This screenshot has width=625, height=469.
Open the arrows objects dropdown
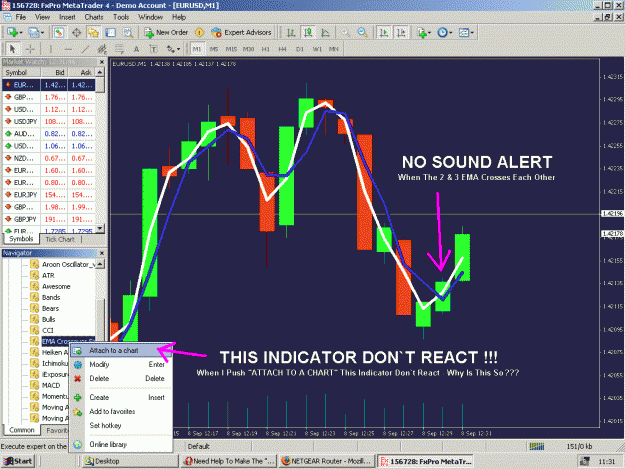[x=173, y=49]
